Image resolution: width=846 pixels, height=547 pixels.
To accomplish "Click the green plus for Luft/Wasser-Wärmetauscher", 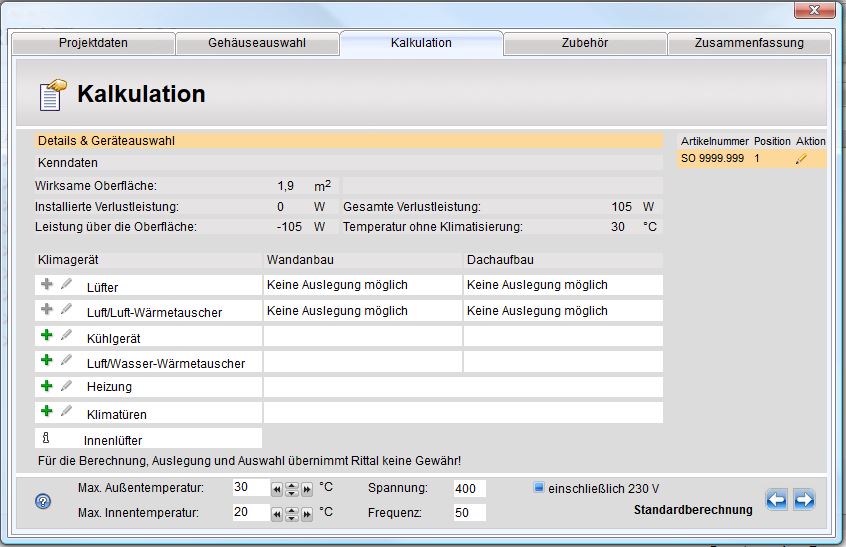I will coord(46,360).
